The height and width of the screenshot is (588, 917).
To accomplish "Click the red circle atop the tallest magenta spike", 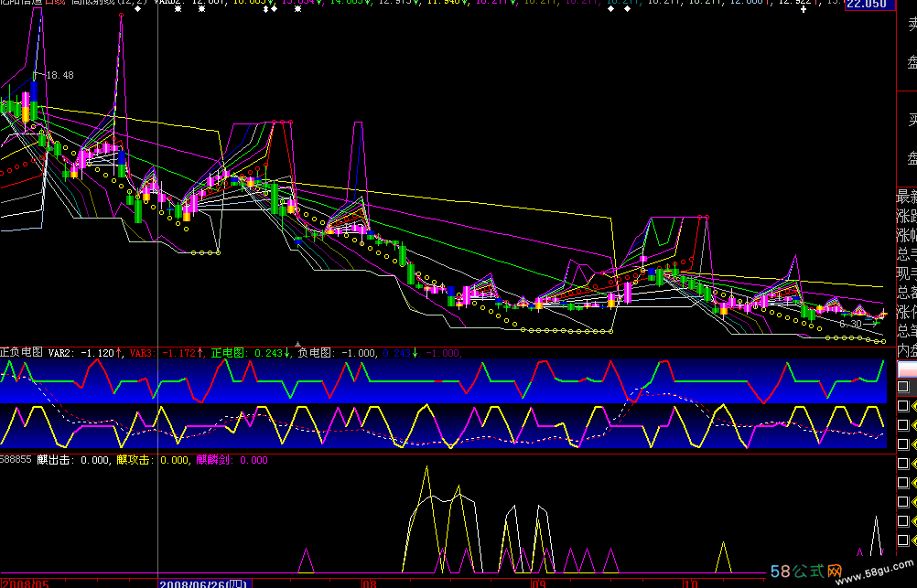I will coord(121,16).
